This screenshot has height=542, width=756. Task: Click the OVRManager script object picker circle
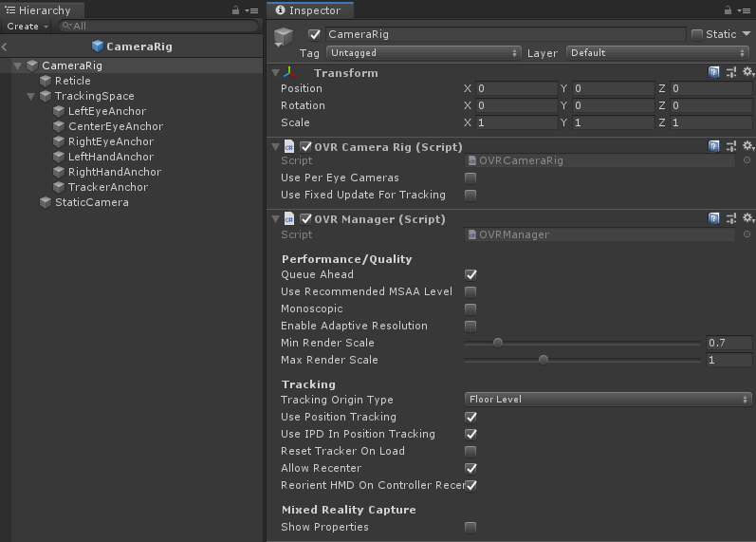coord(747,234)
